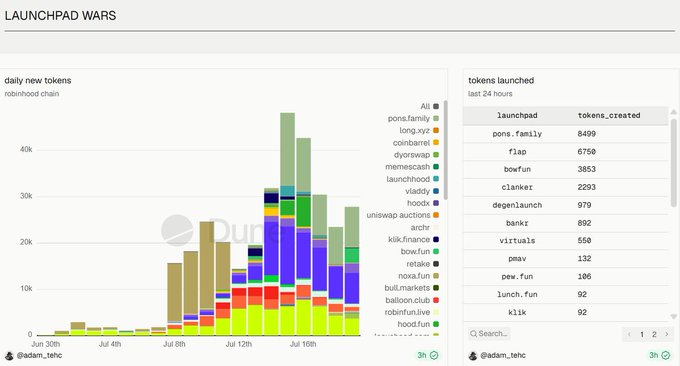The width and height of the screenshot is (680, 366).
Task: Toggle the bull.markets legend series
Action: (412, 288)
